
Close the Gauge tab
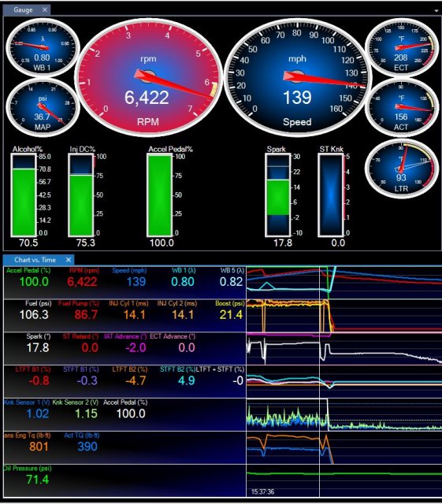click(x=45, y=9)
